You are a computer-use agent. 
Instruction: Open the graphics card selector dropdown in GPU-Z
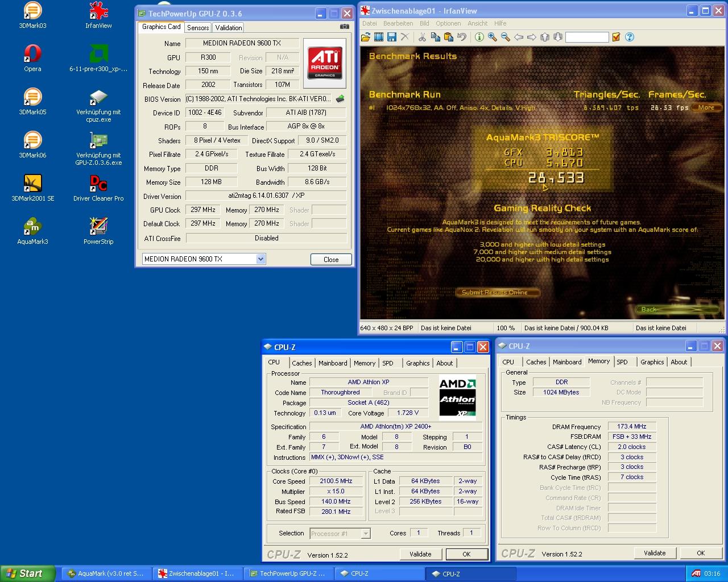tap(260, 259)
